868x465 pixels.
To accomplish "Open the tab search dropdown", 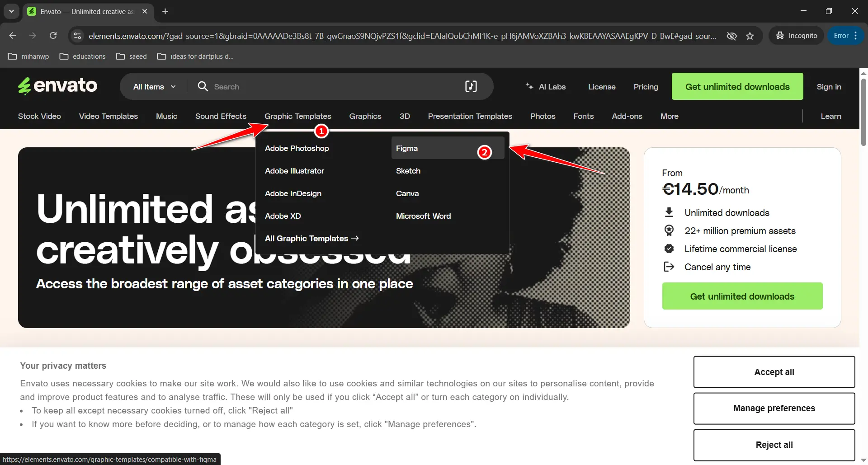I will click(x=11, y=11).
